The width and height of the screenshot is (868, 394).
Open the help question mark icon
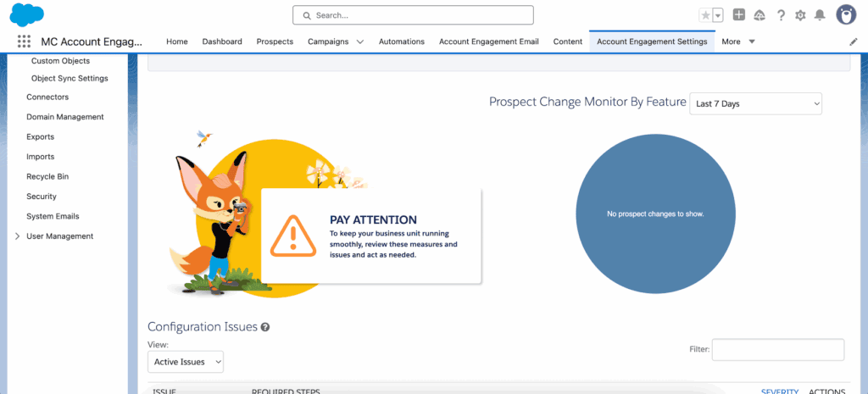point(781,15)
